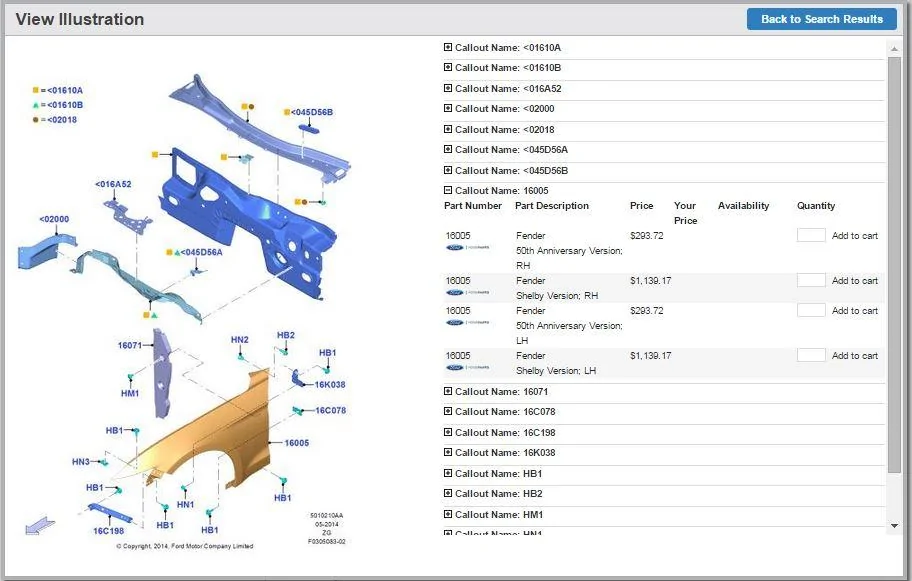Select callout <016A52 on the illustration
The image size is (912, 581).
pyautogui.click(x=113, y=184)
